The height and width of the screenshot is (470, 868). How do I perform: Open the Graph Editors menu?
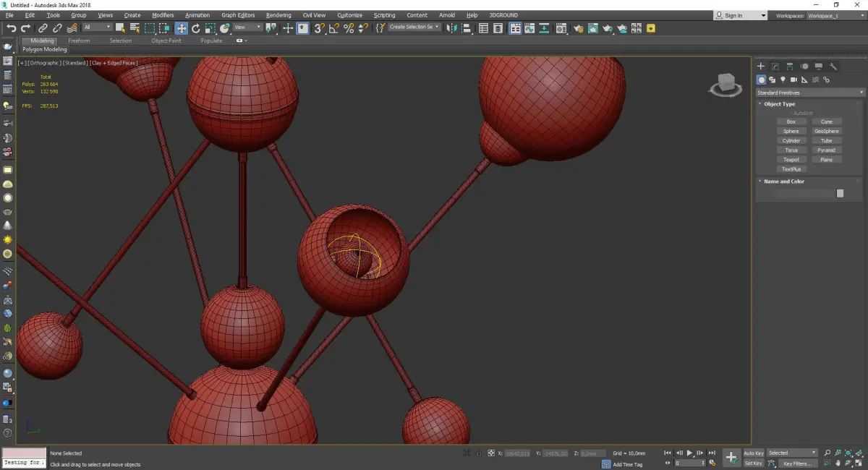(x=238, y=15)
